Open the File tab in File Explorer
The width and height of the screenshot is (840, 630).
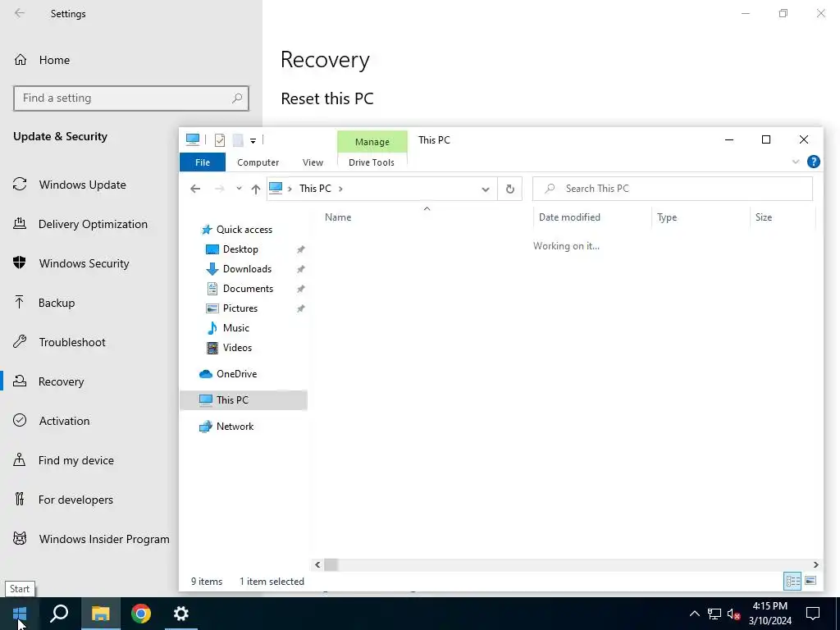[203, 162]
